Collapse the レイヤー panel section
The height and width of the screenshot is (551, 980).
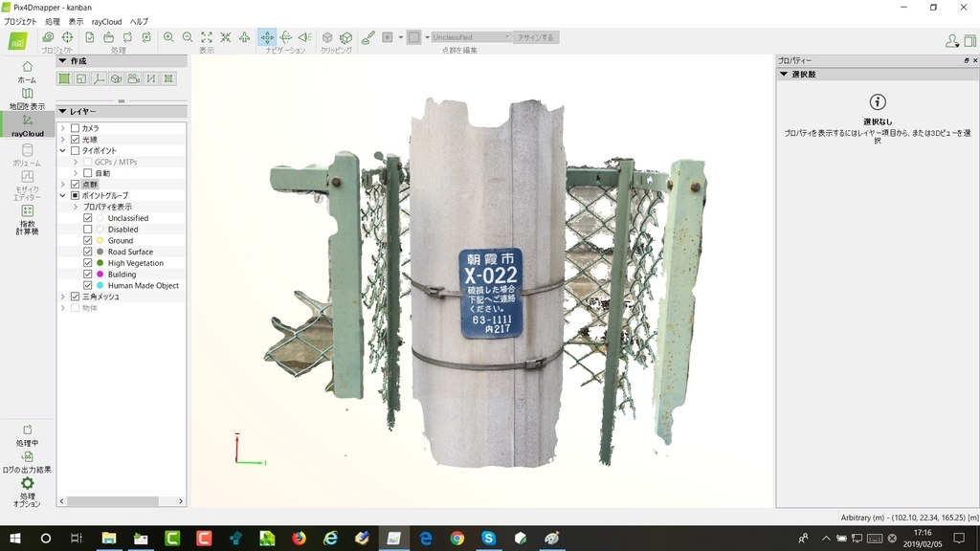tap(62, 111)
